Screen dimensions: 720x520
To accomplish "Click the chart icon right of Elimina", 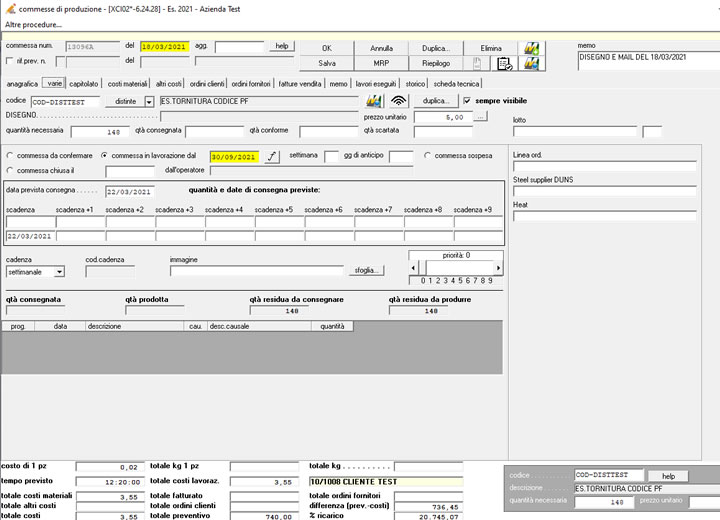I will 532,47.
